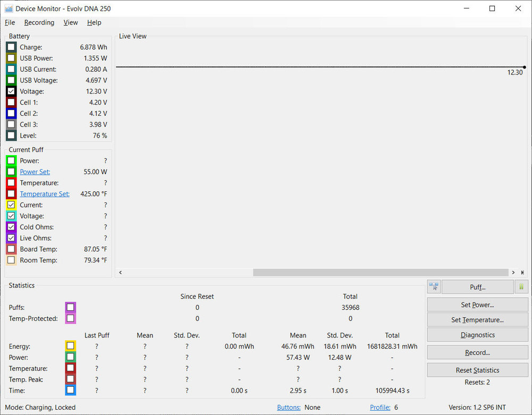Click the green pause icon right of Puff
This screenshot has height=415, width=532.
521,287
